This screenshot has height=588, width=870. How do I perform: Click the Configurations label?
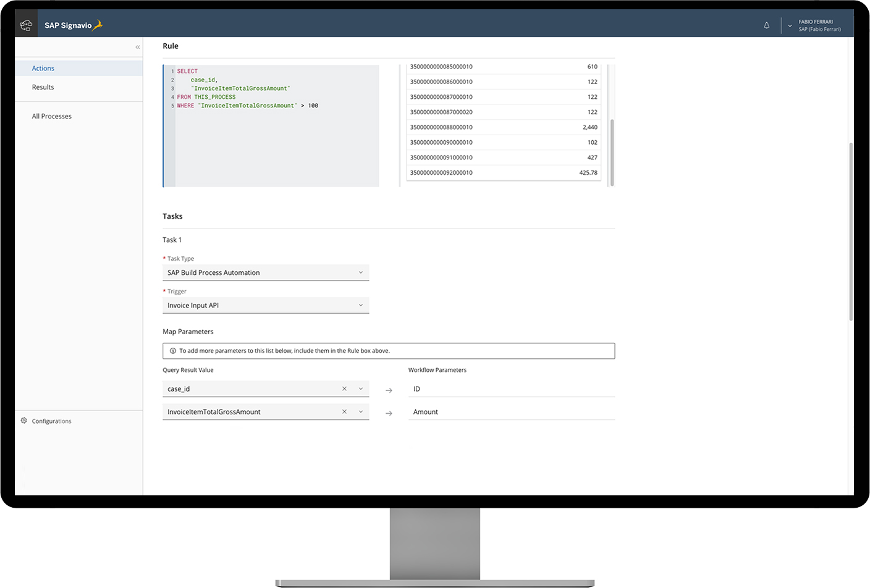[x=53, y=421]
